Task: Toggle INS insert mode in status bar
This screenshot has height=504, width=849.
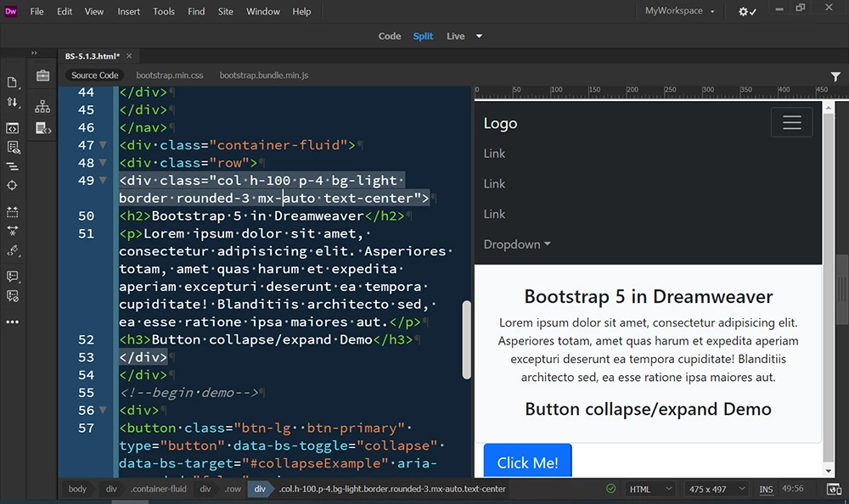Action: pos(766,490)
